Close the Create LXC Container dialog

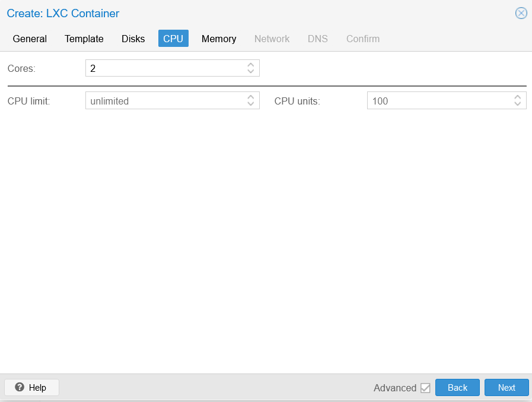521,13
